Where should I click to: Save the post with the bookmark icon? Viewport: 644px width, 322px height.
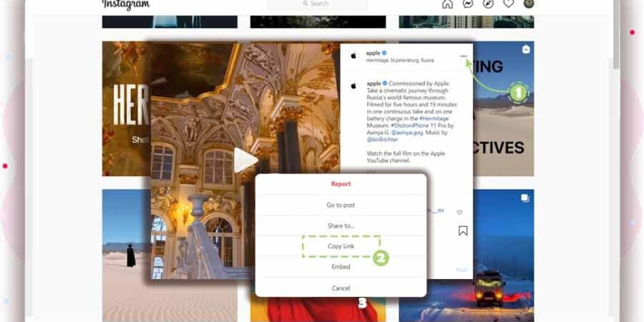click(462, 231)
